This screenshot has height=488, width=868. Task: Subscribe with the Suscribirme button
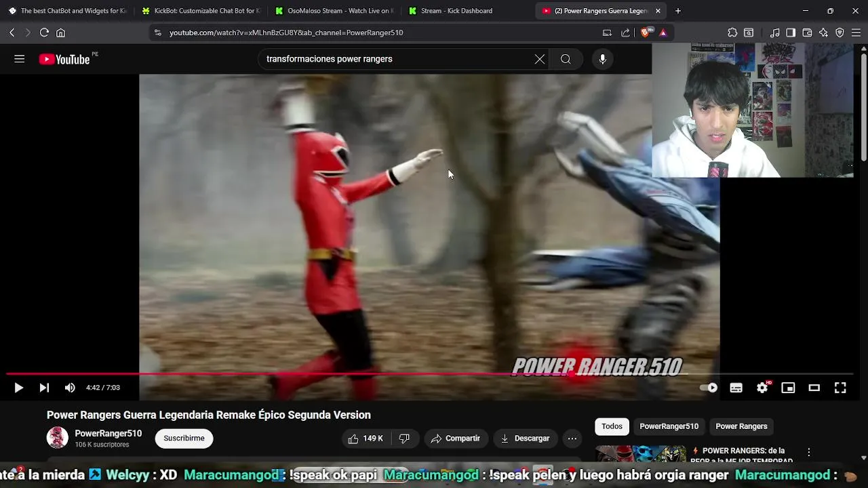click(184, 439)
